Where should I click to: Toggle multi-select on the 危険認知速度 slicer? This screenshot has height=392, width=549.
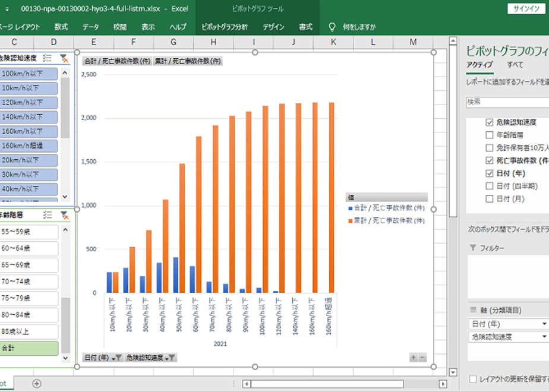(47, 58)
